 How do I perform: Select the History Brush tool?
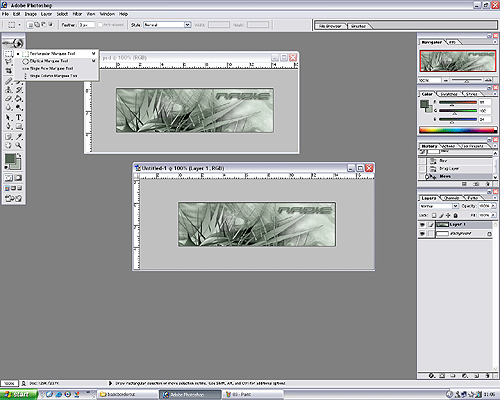(x=19, y=90)
